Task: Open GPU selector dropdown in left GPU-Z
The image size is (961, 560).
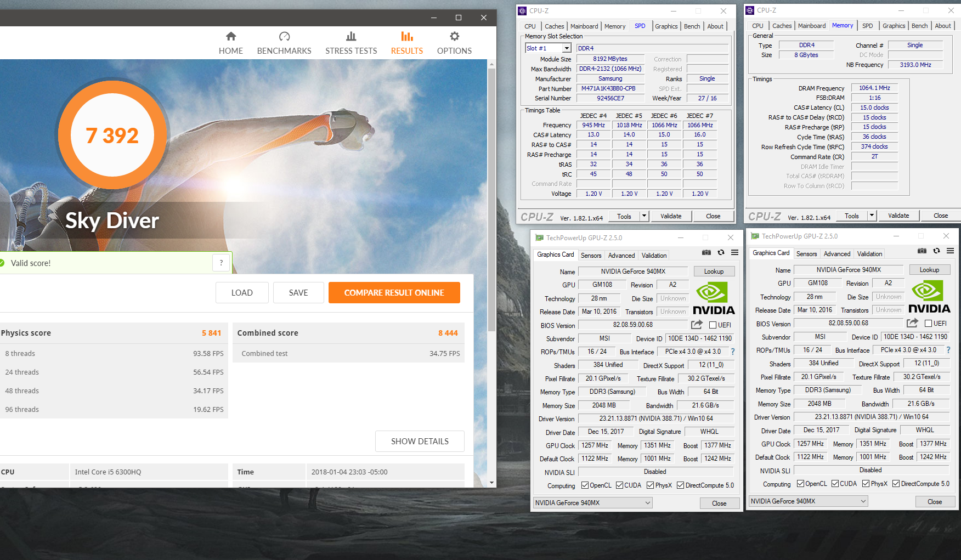Action: pyautogui.click(x=593, y=502)
